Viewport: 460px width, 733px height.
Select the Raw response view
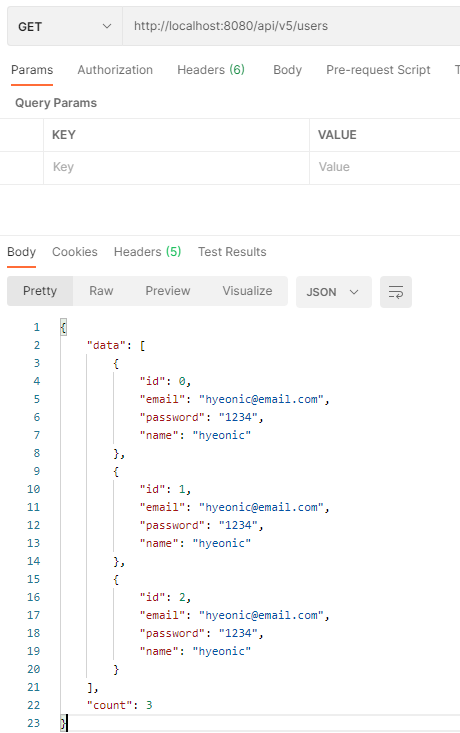tap(101, 291)
